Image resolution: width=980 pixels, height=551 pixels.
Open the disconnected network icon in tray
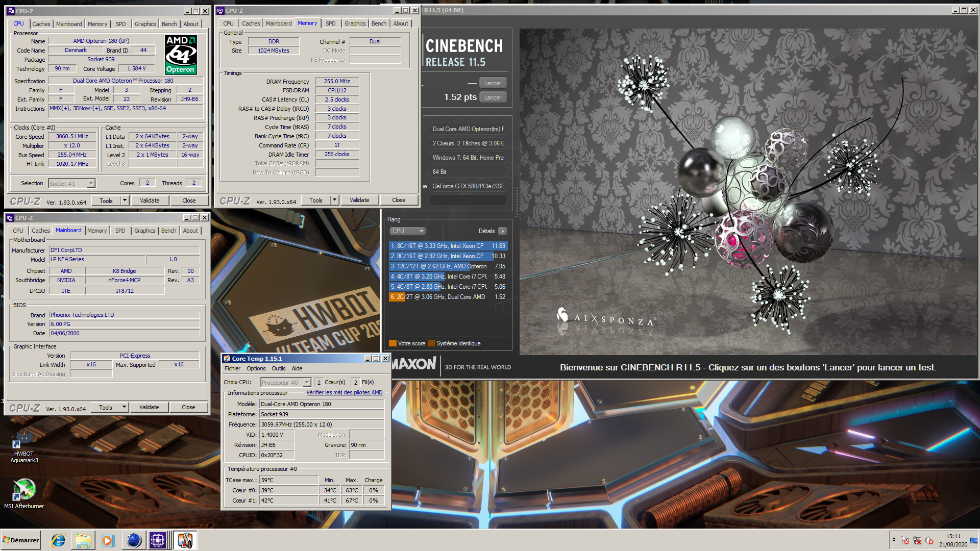[917, 540]
